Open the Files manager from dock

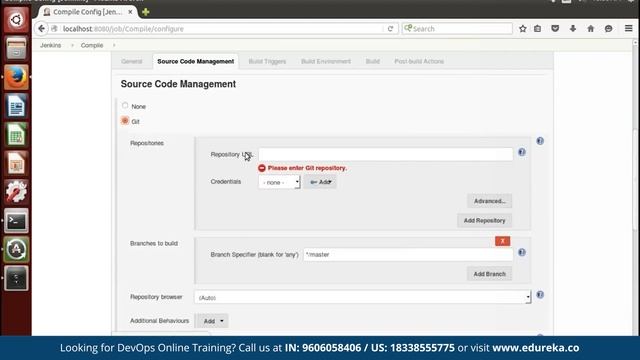pos(16,48)
